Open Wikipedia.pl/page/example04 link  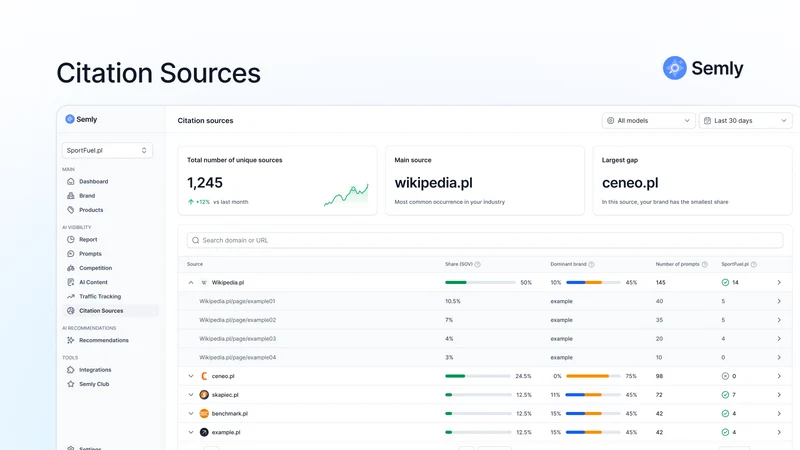[x=237, y=358]
